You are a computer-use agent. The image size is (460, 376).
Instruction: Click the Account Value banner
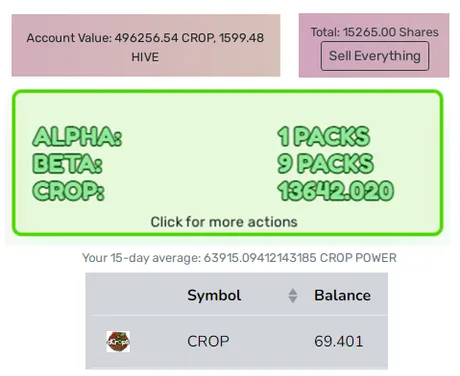pos(146,45)
